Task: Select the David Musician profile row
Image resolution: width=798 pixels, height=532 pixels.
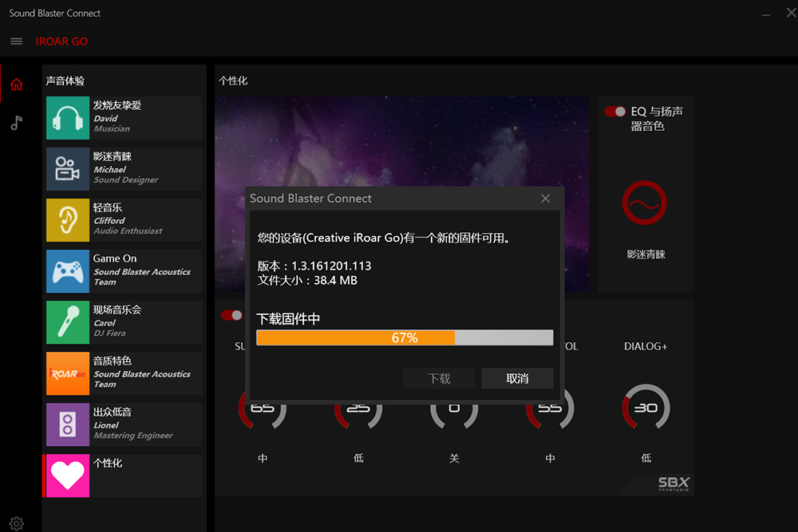Action: tap(124, 118)
